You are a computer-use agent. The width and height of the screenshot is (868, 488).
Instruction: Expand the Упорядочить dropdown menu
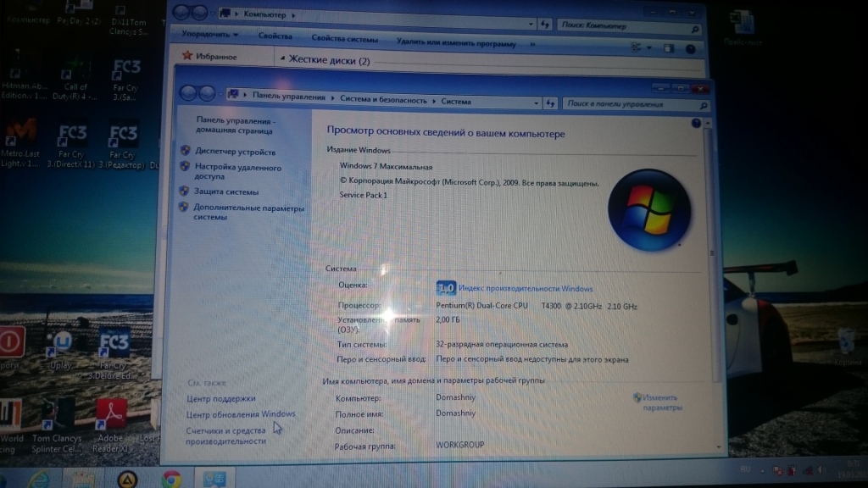[x=211, y=36]
